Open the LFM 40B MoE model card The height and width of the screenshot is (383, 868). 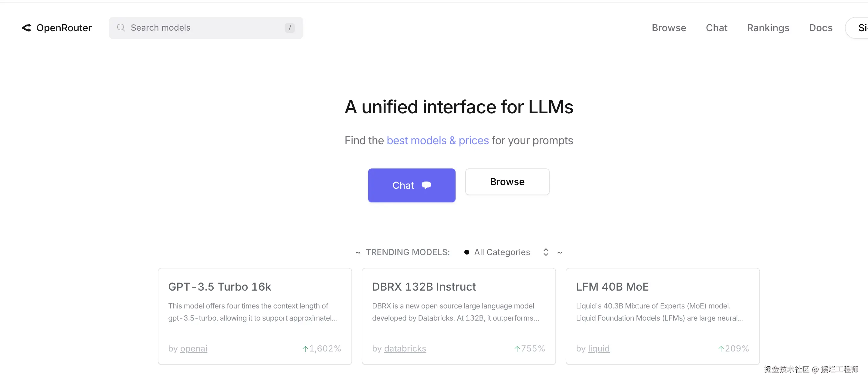click(x=612, y=287)
